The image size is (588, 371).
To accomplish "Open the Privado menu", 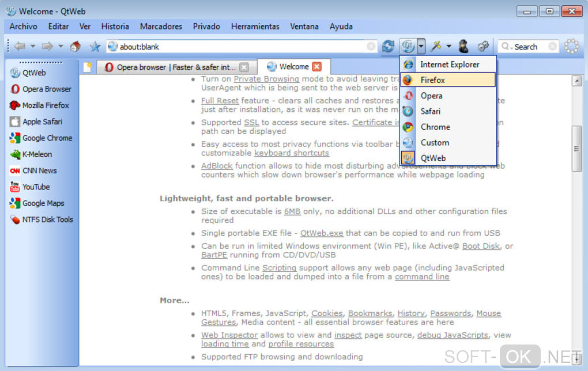I will [206, 26].
